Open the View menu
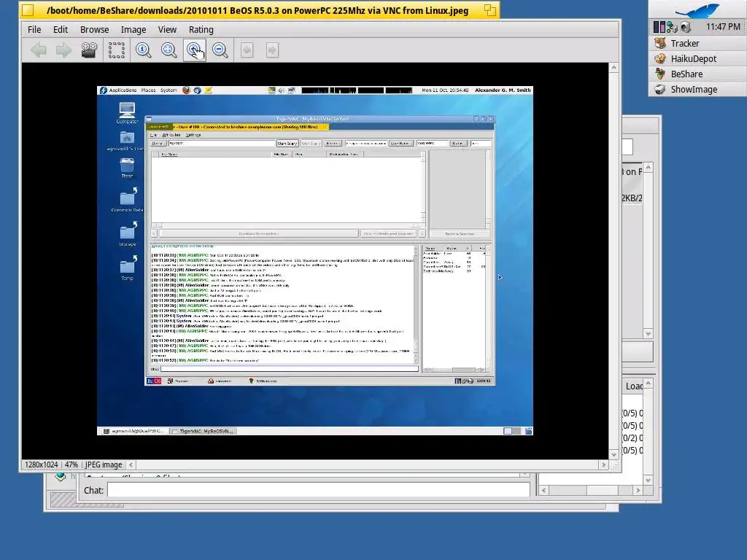 (167, 29)
